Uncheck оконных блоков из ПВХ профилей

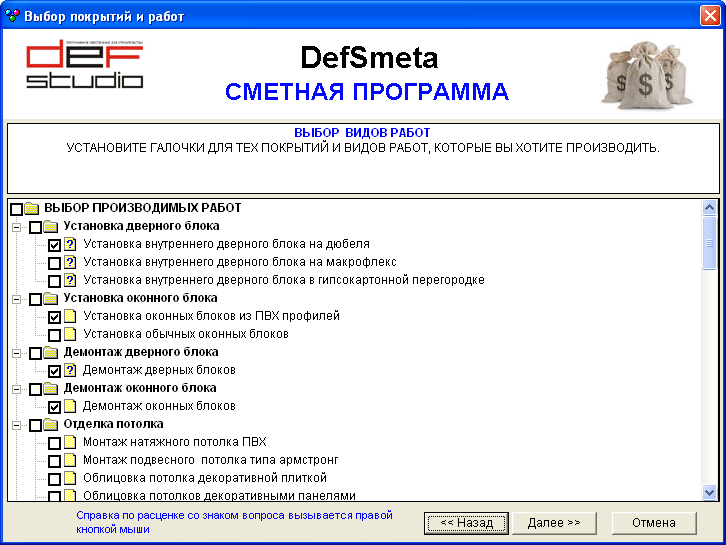(55, 317)
